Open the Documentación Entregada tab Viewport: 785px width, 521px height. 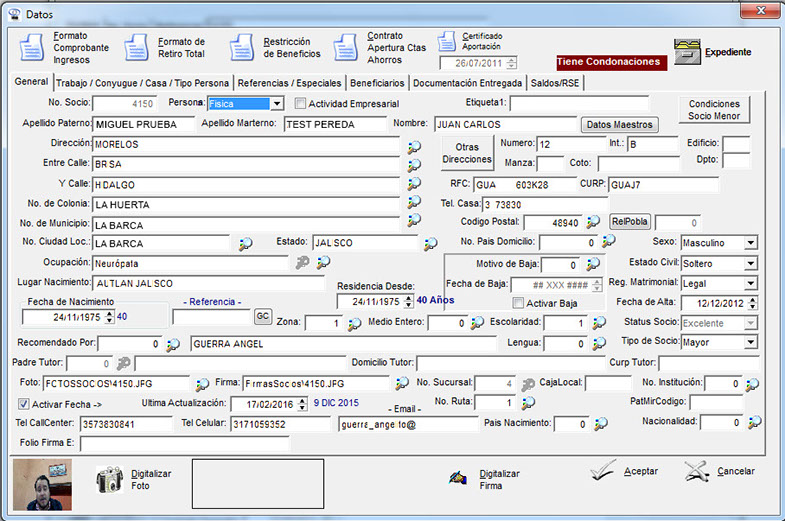pos(467,83)
